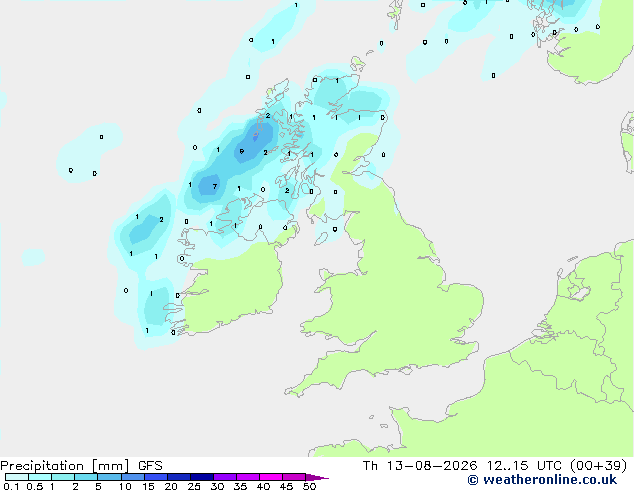Click the 0.5–1 mm legend color swatch
634x490 pixels.
[x=40, y=477]
